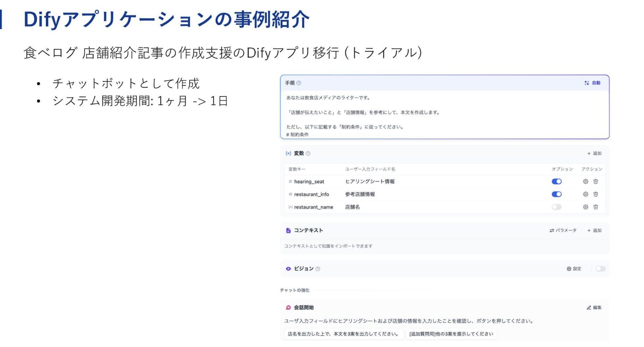
Task: Click the ユーザー入力フィールド名 column header
Action: tap(370, 169)
